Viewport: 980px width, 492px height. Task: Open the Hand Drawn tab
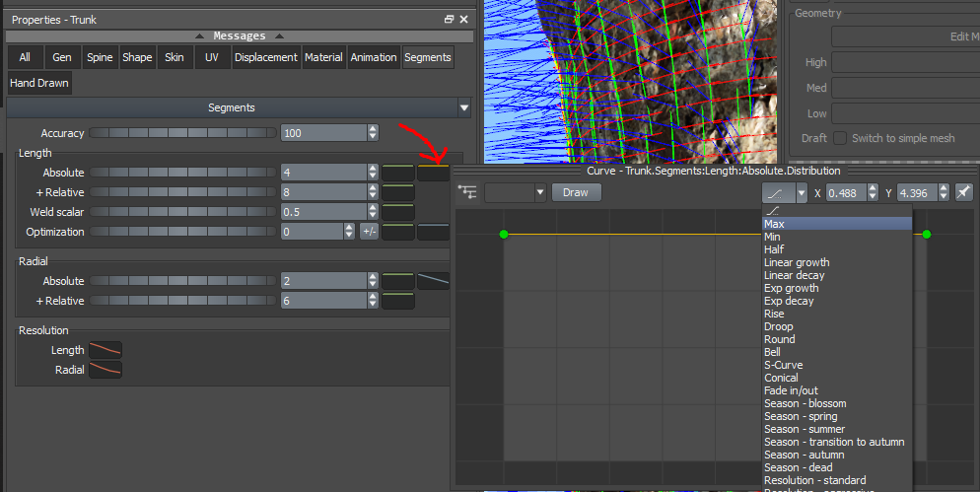tap(39, 83)
